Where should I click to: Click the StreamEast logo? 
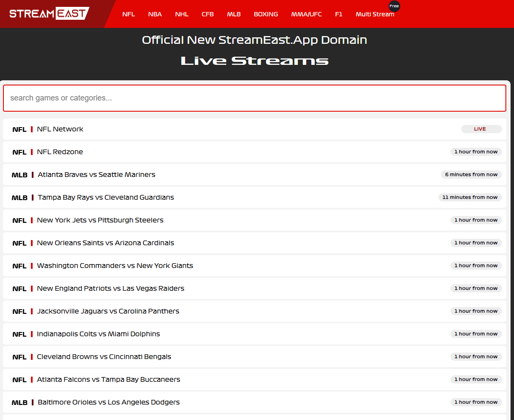point(49,13)
